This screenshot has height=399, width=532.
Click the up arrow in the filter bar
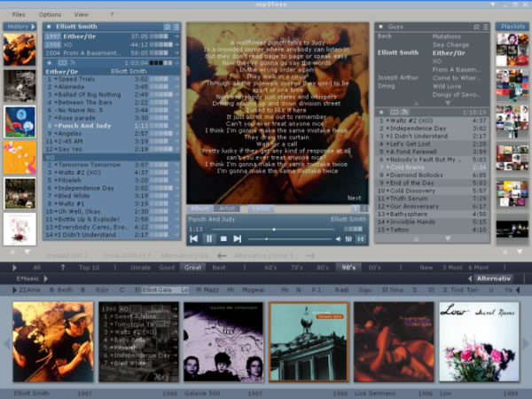(63, 268)
